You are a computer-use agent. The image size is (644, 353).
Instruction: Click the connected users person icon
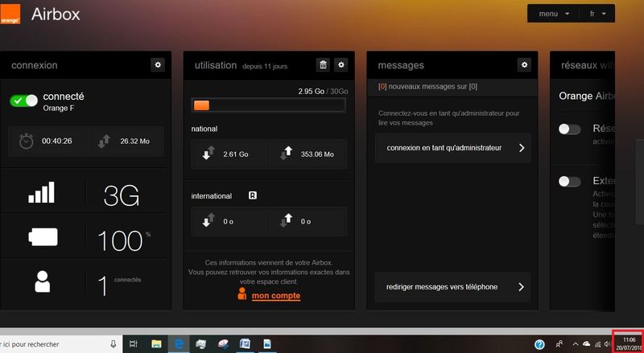click(x=42, y=283)
